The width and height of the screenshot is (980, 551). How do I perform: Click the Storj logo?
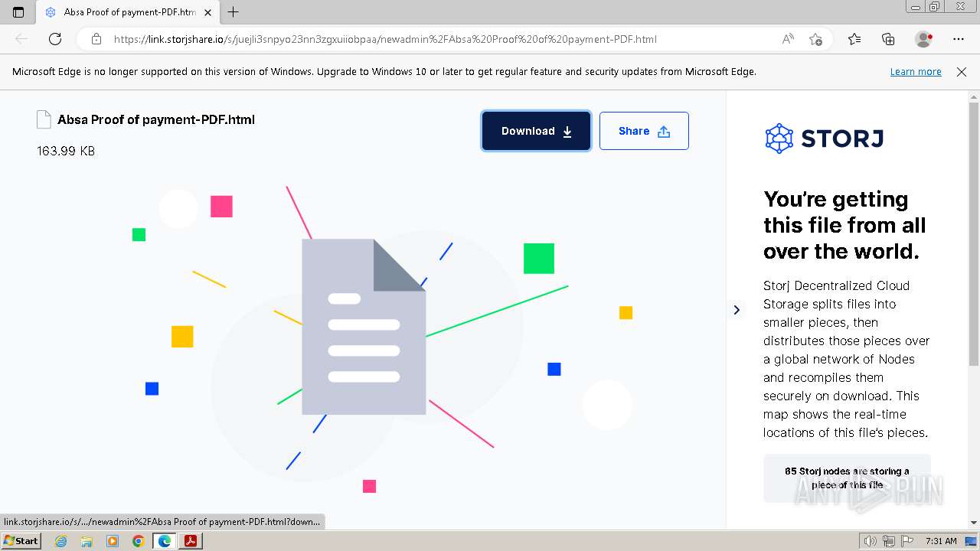pyautogui.click(x=825, y=139)
